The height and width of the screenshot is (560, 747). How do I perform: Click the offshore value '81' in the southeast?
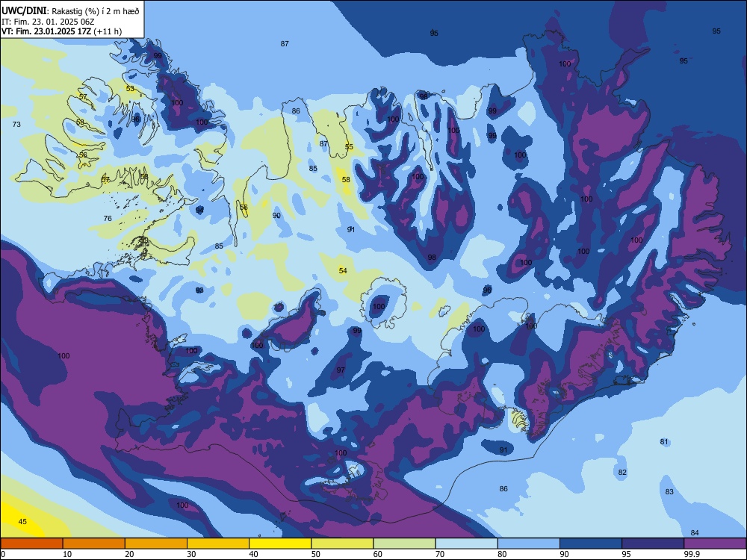(x=664, y=442)
